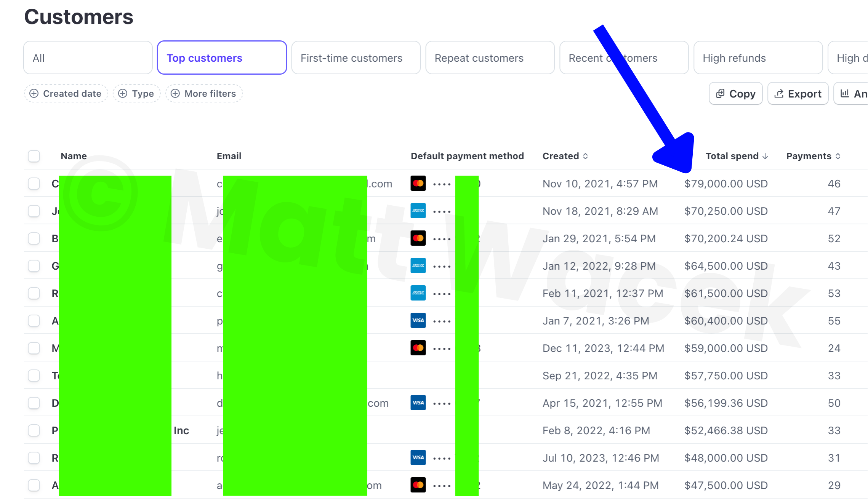The width and height of the screenshot is (868, 502).
Task: Open More filters options
Action: pos(204,94)
